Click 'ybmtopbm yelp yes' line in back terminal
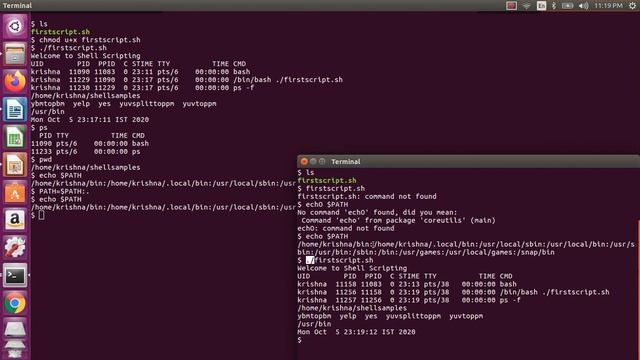640x360 pixels. click(x=124, y=104)
